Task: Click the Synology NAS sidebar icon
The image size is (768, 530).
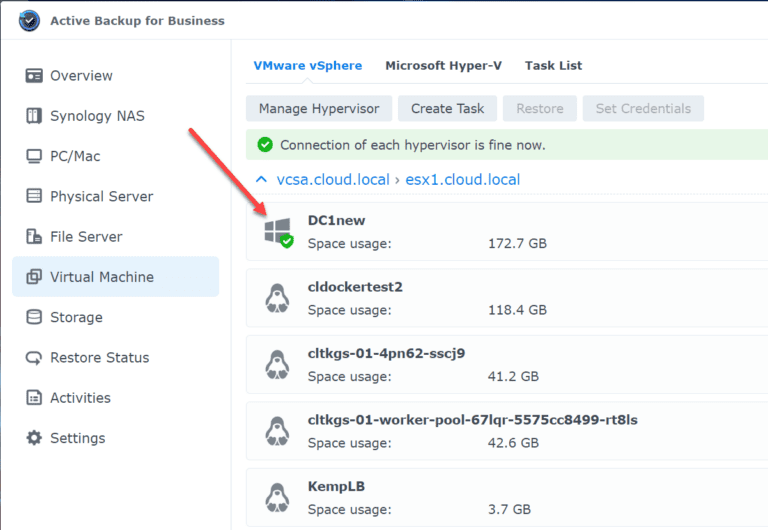Action: (34, 116)
